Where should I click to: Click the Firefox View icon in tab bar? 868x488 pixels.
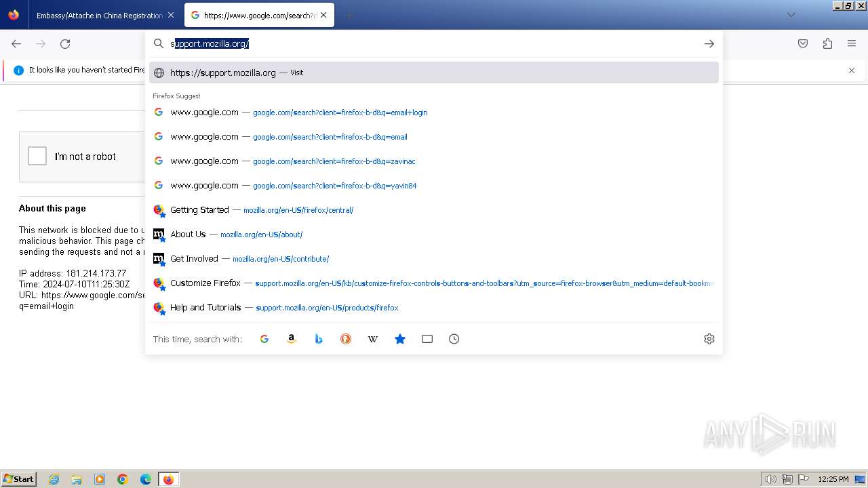(x=14, y=15)
